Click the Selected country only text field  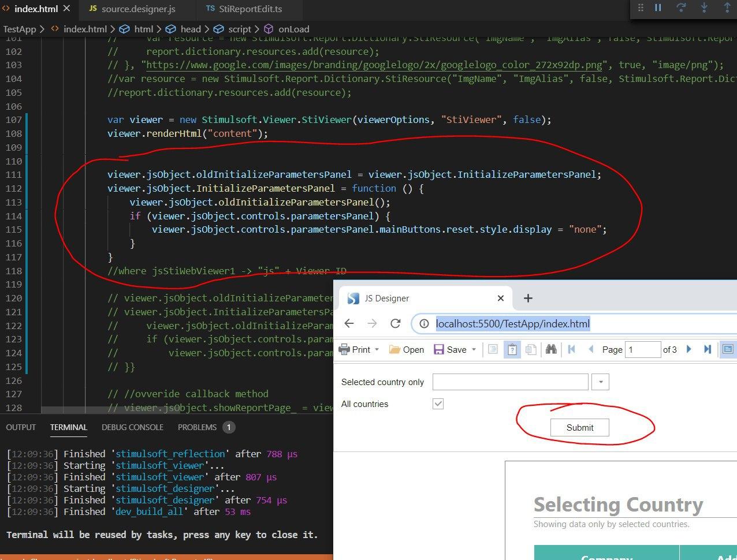[510, 382]
